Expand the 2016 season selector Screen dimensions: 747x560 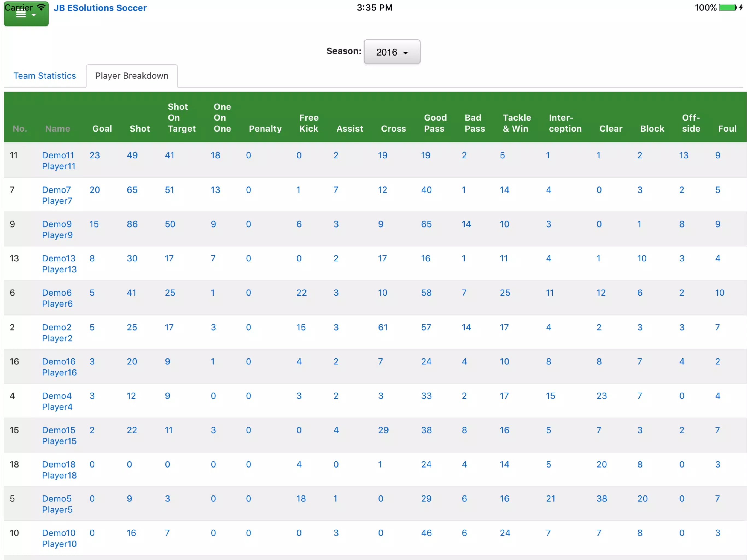tap(392, 52)
